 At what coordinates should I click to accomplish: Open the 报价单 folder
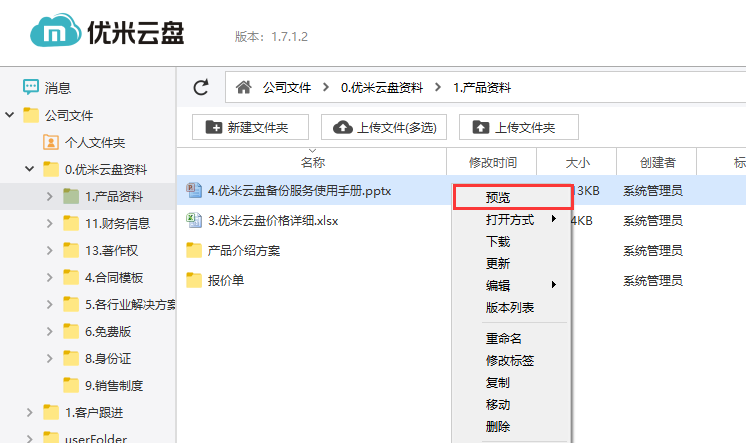click(224, 280)
